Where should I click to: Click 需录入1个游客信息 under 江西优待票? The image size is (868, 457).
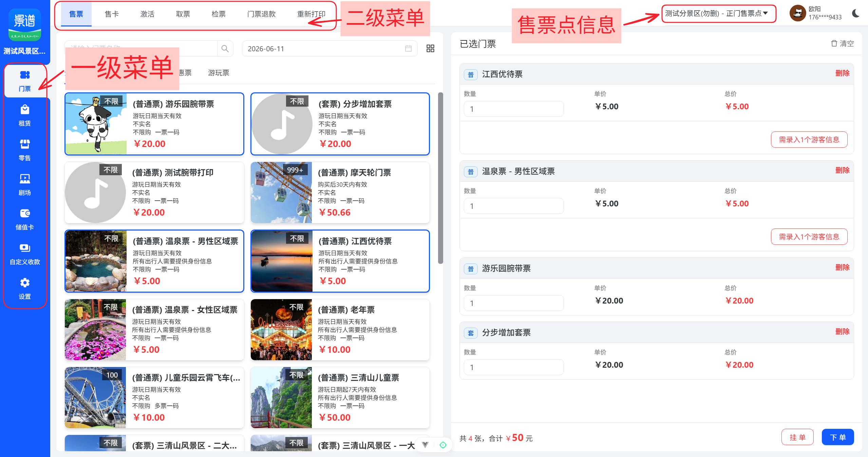(x=809, y=140)
